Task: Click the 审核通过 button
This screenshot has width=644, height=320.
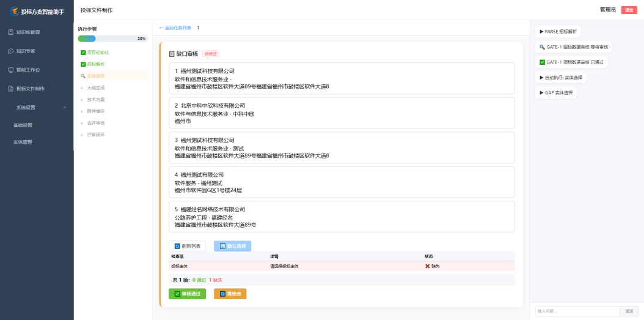Action: tap(188, 294)
